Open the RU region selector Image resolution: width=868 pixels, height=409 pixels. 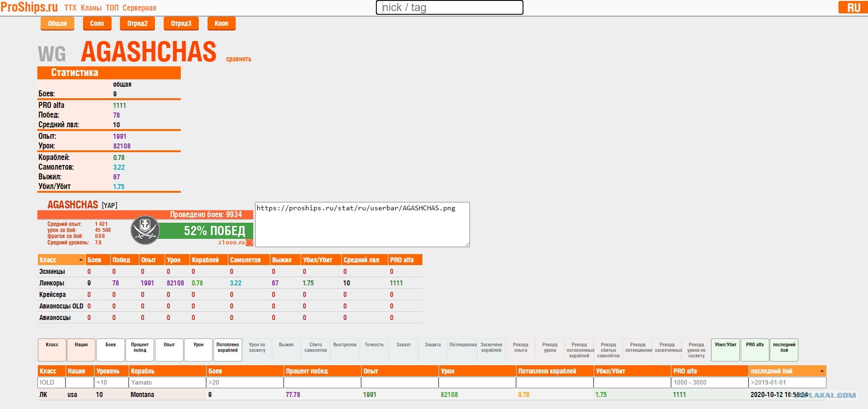(853, 7)
